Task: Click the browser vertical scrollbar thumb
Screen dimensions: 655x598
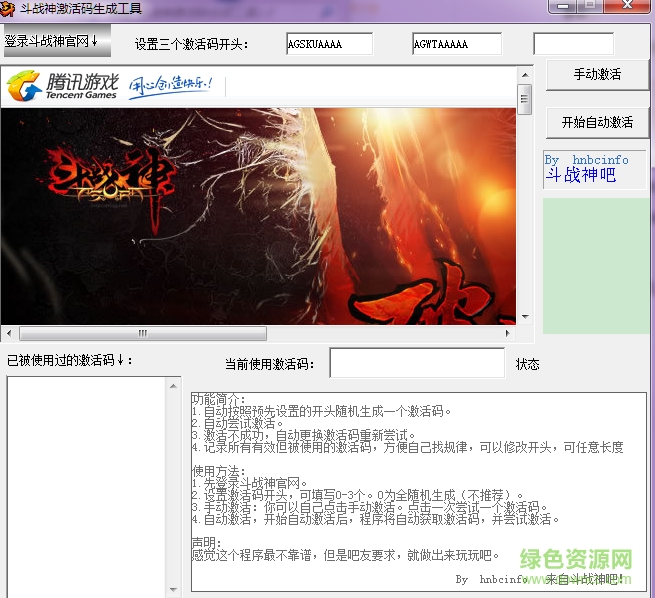Action: pyautogui.click(x=525, y=99)
